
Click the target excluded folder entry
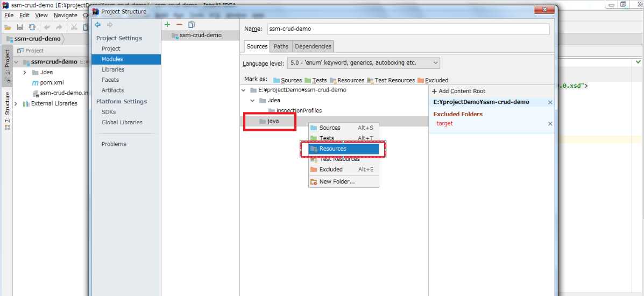(x=444, y=123)
